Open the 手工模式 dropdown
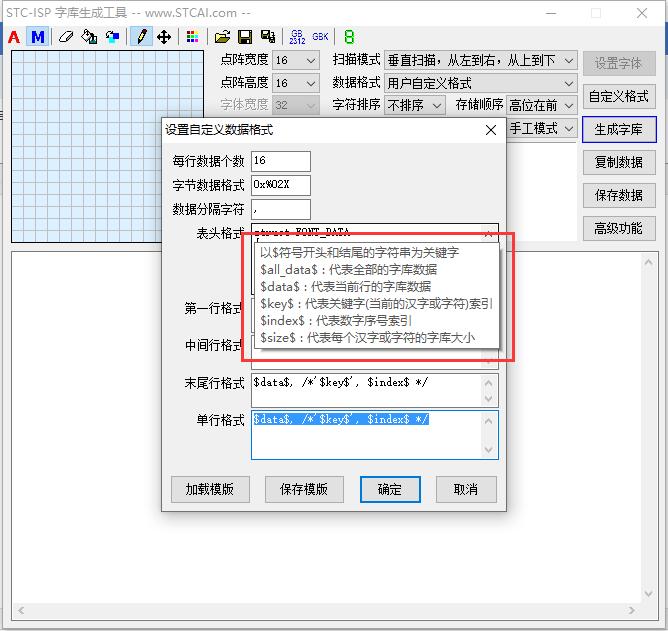 pyautogui.click(x=541, y=129)
